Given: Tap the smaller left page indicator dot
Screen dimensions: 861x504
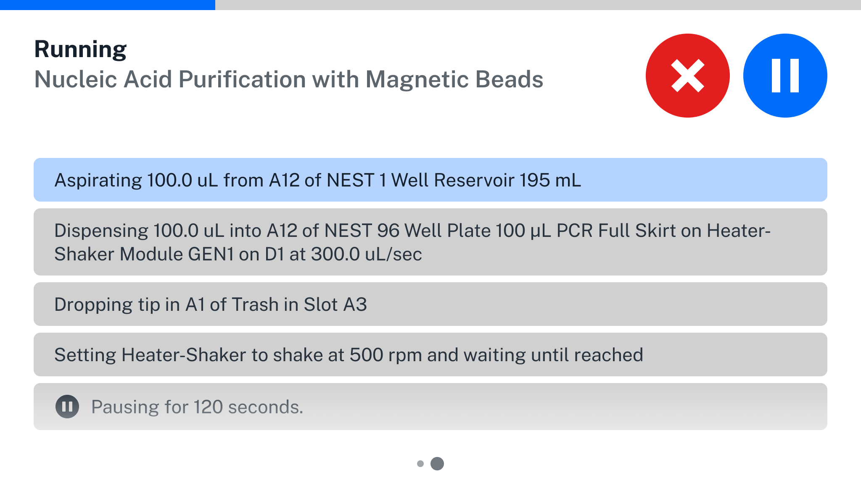Looking at the screenshot, I should point(421,463).
